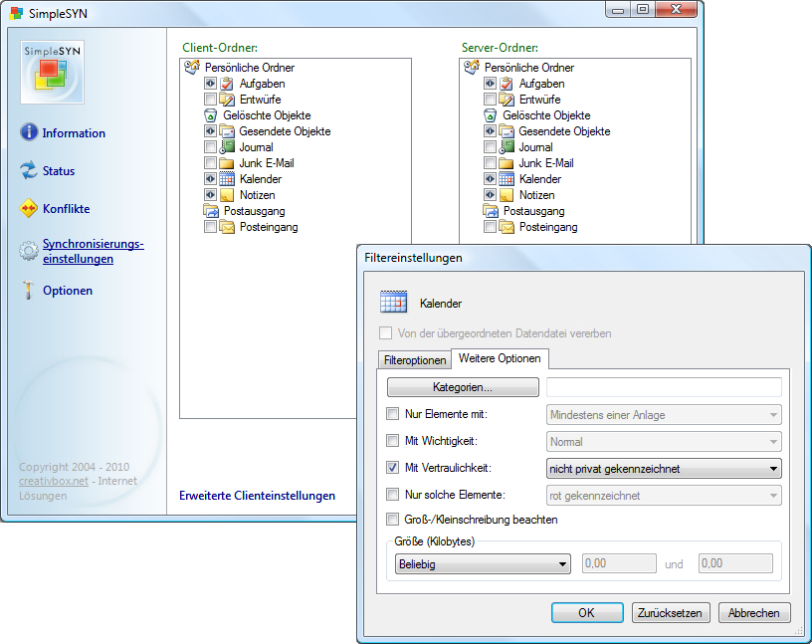812x644 pixels.
Task: Open the Status sync icon
Action: coord(29,170)
